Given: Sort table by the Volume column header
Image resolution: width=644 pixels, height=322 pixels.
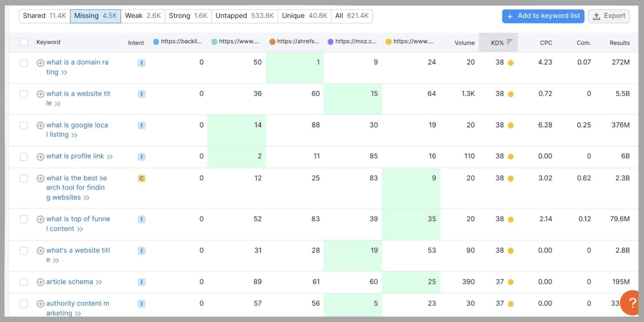Looking at the screenshot, I should [464, 43].
